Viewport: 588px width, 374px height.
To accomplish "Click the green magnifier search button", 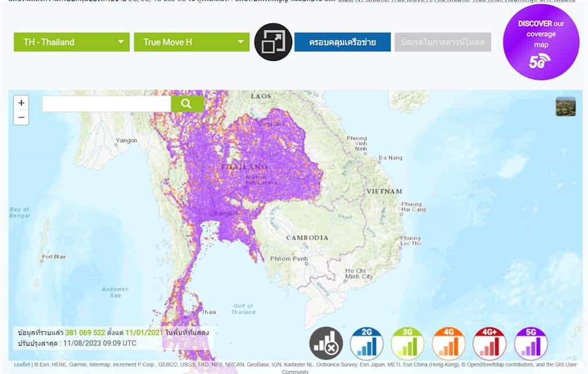I will point(187,104).
